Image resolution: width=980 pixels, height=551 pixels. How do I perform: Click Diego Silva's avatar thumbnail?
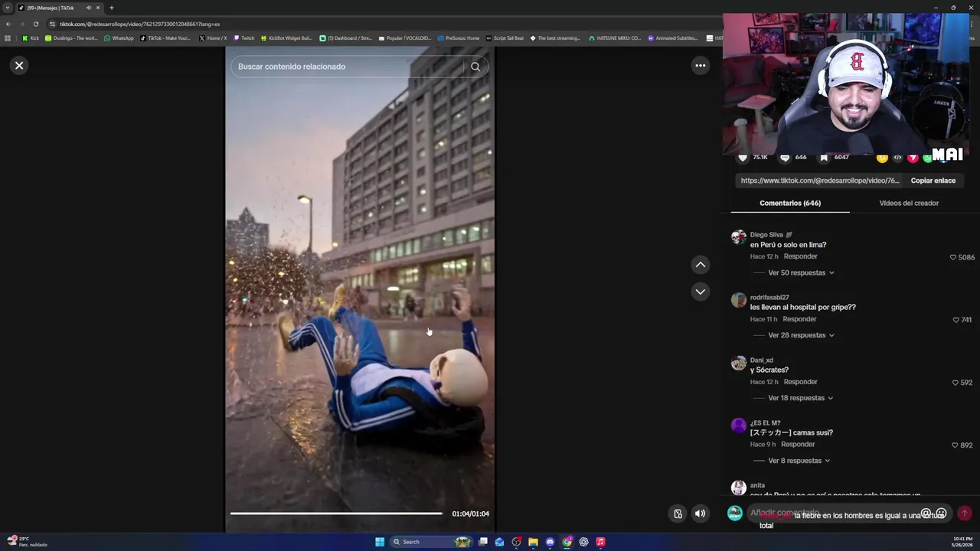tap(739, 237)
